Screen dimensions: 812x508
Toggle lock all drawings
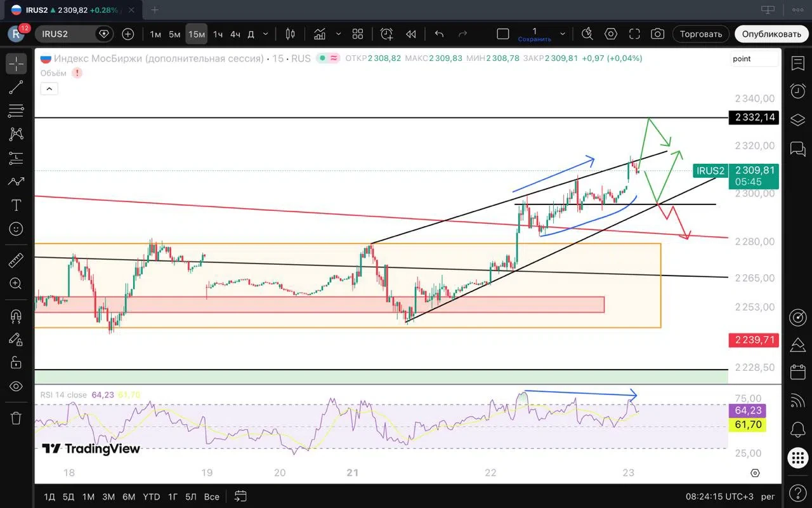pos(16,363)
